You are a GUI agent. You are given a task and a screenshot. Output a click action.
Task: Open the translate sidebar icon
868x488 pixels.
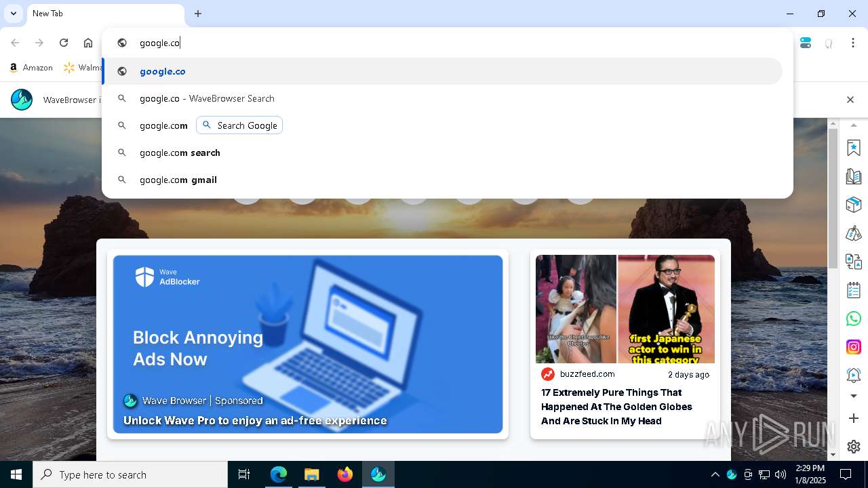click(854, 262)
